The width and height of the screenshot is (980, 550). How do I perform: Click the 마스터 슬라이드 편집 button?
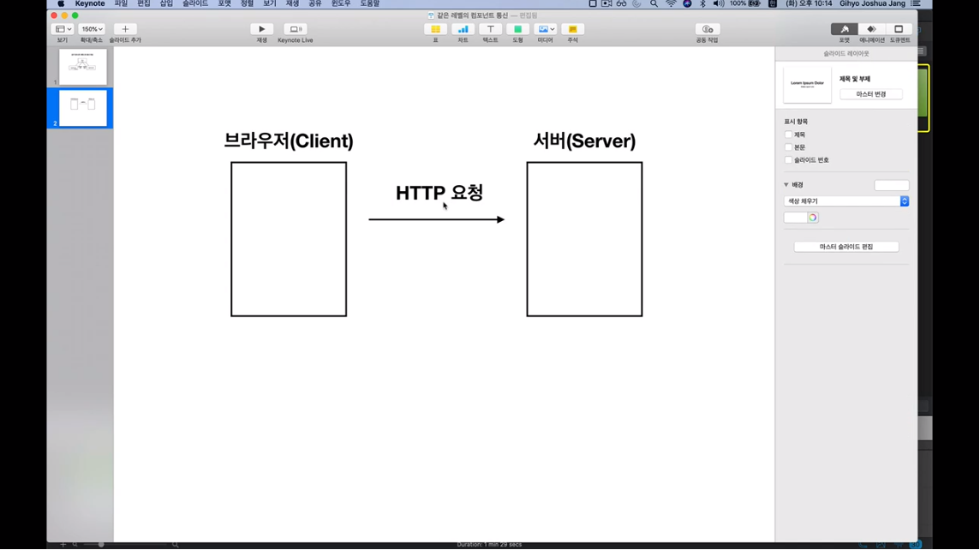(x=846, y=247)
